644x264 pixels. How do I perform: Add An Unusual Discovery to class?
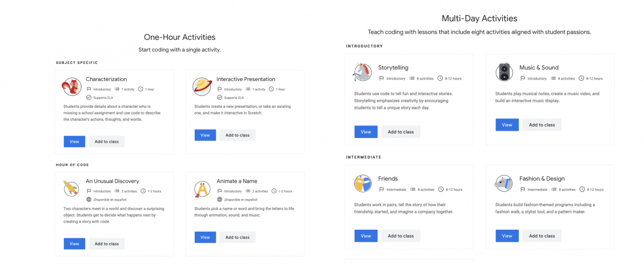(107, 244)
